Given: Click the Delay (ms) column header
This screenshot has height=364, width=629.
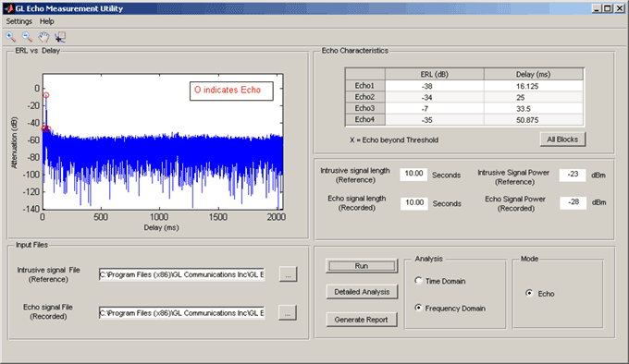Looking at the screenshot, I should click(534, 75).
